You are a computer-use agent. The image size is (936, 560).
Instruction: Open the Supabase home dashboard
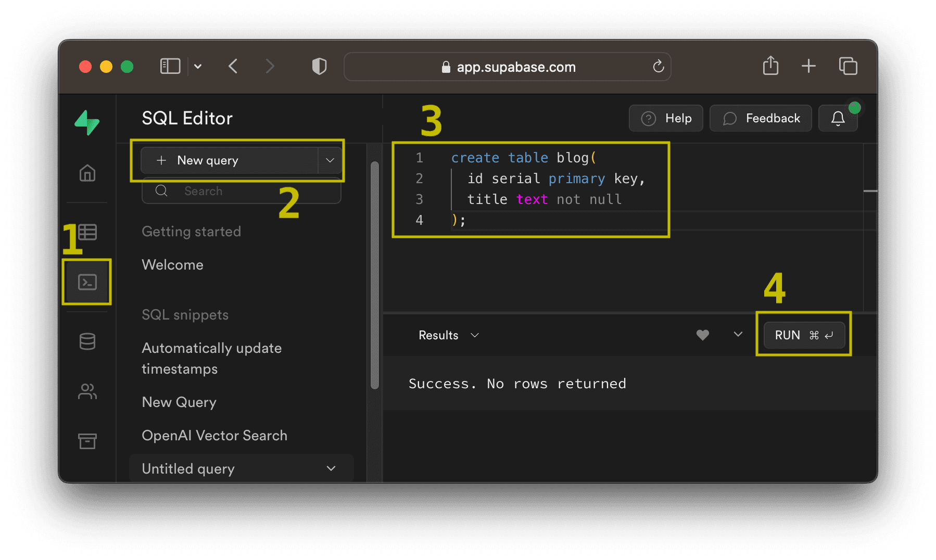pyautogui.click(x=87, y=173)
